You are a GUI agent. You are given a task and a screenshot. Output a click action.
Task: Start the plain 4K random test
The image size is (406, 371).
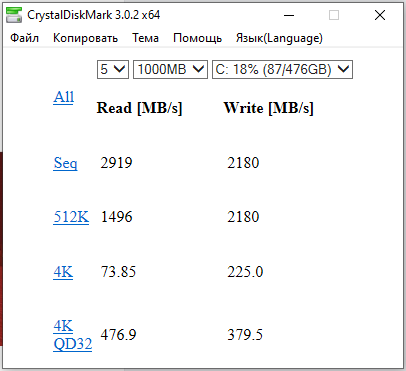pyautogui.click(x=63, y=272)
